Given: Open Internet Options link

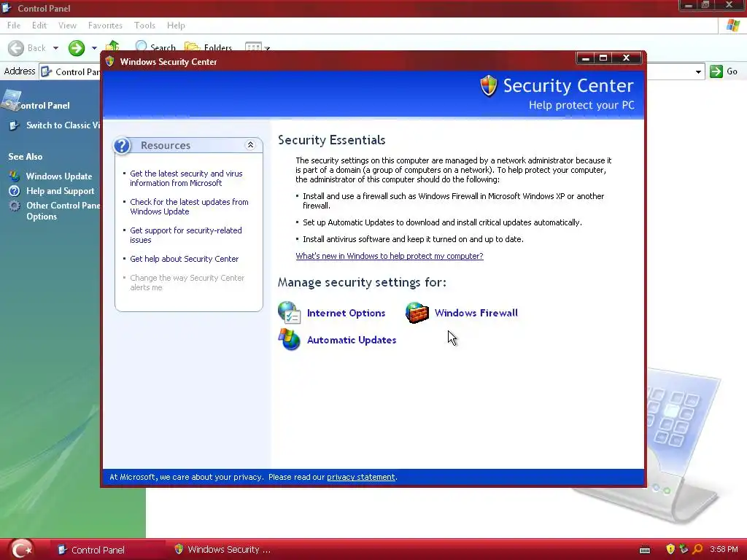Looking at the screenshot, I should tap(346, 313).
